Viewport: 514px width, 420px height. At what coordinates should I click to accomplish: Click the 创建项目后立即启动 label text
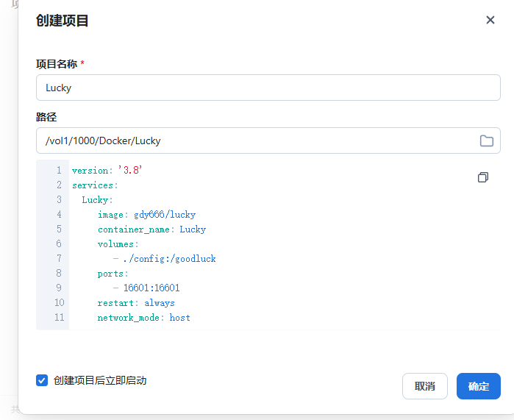pyautogui.click(x=100, y=380)
